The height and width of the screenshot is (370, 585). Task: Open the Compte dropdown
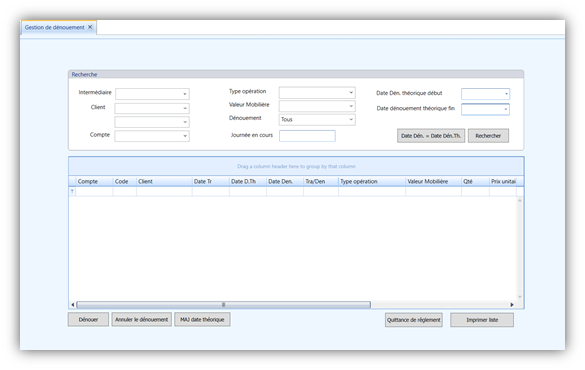coord(152,136)
